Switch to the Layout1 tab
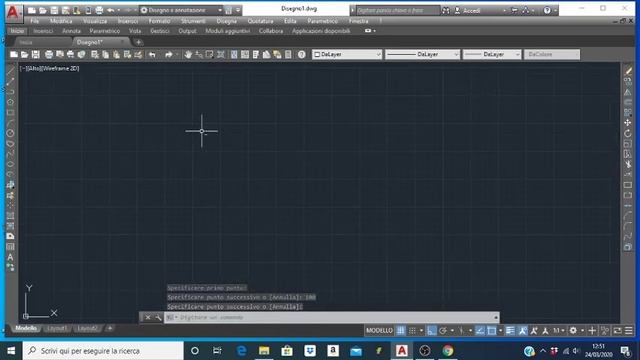Screen dimensions: 640x360 tap(56, 328)
